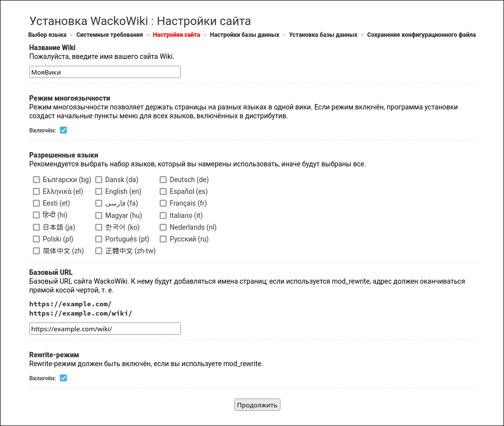
Task: Turn off the Rewrite mode checkbox
Action: click(63, 378)
